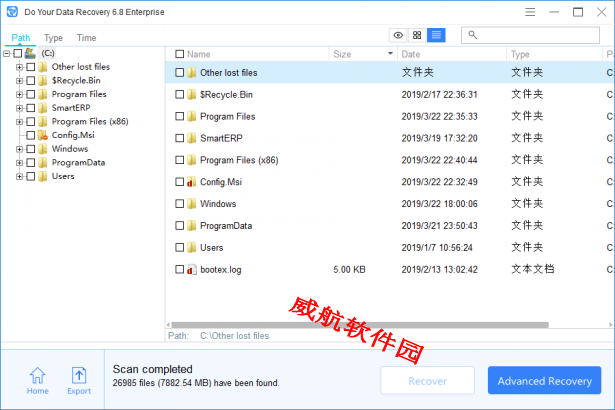Check the SmartERP checkbox in file list
615x410 pixels.
[x=180, y=138]
